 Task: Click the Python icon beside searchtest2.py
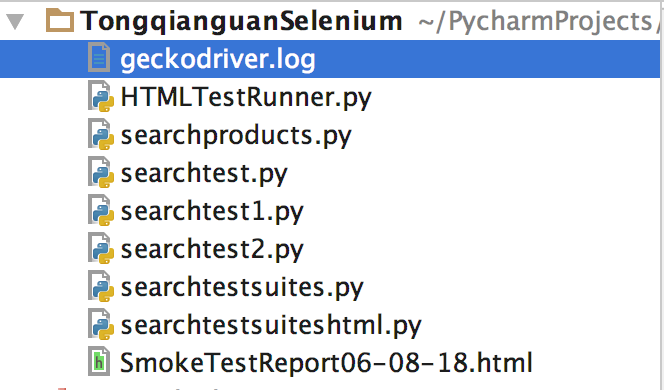100,249
